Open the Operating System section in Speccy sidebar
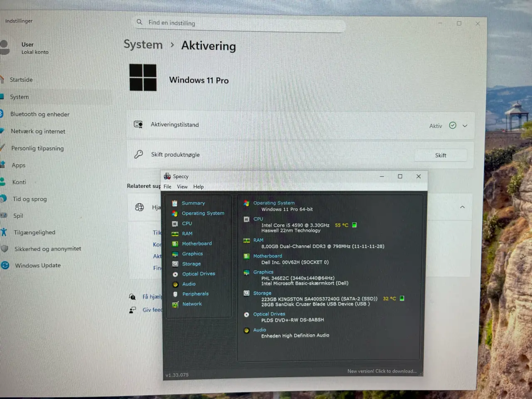This screenshot has width=532, height=399. click(203, 213)
